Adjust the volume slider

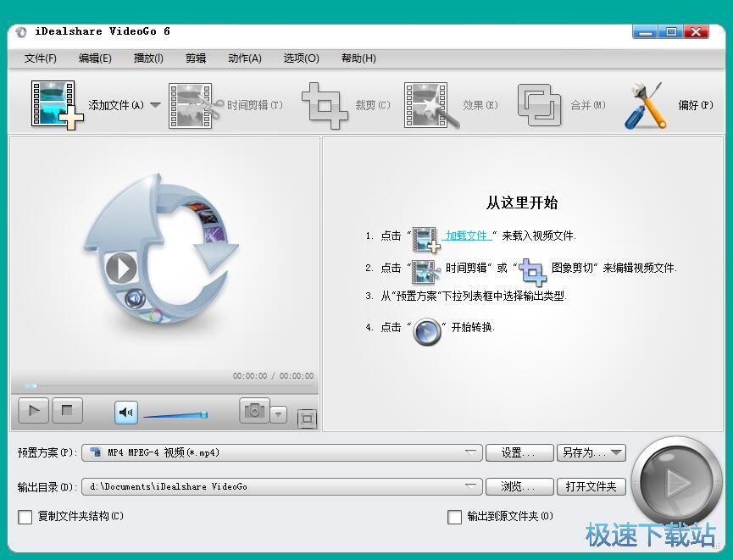click(175, 414)
